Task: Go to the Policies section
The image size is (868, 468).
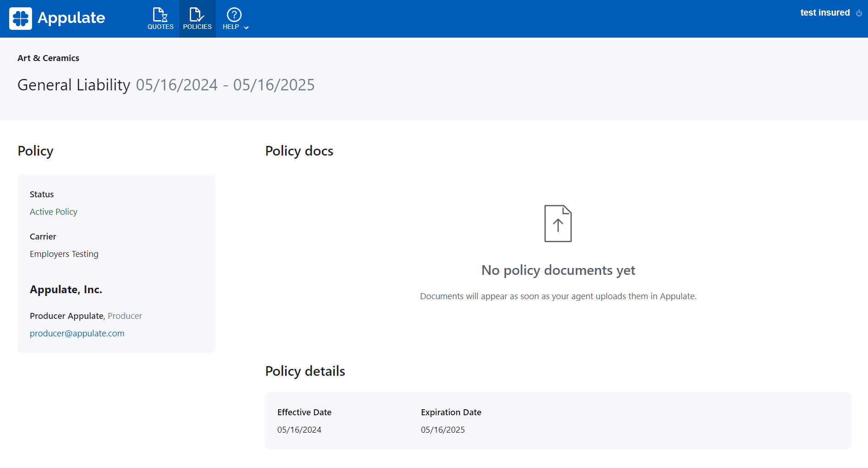Action: coord(197,19)
